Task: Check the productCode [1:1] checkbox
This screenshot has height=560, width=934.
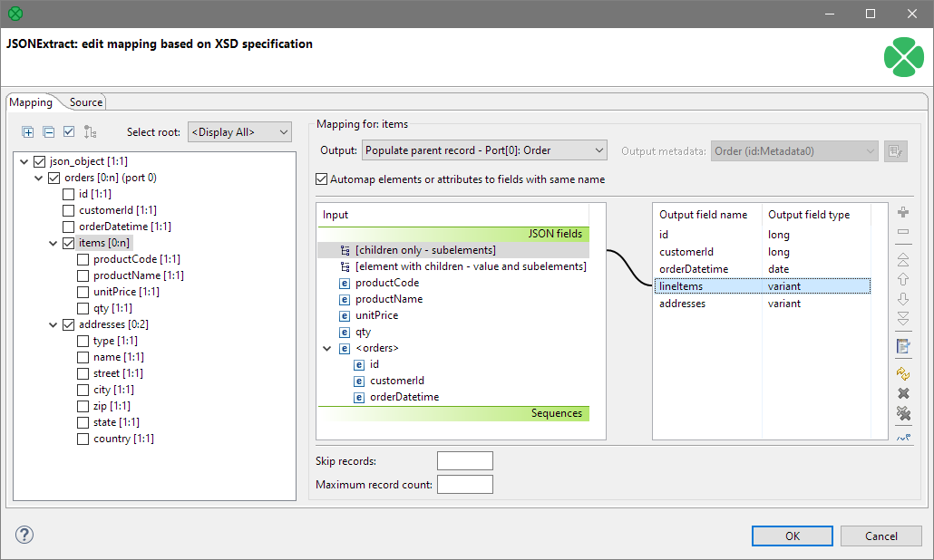Action: pos(83,259)
